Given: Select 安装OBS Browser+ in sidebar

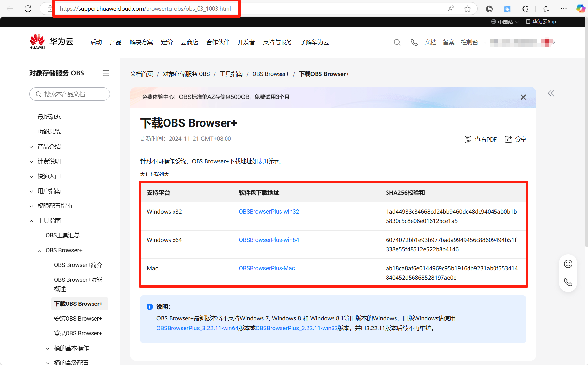Looking at the screenshot, I should [78, 319].
